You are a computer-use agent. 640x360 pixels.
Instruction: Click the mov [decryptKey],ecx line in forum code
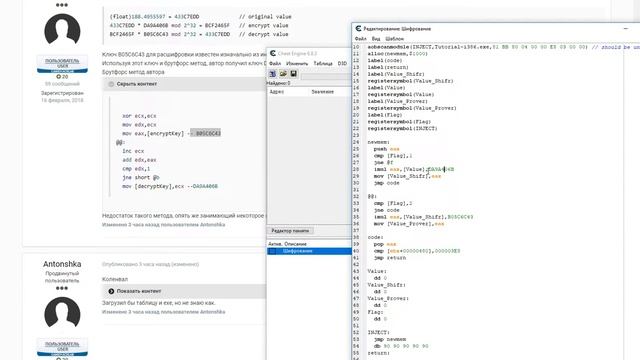pos(170,187)
